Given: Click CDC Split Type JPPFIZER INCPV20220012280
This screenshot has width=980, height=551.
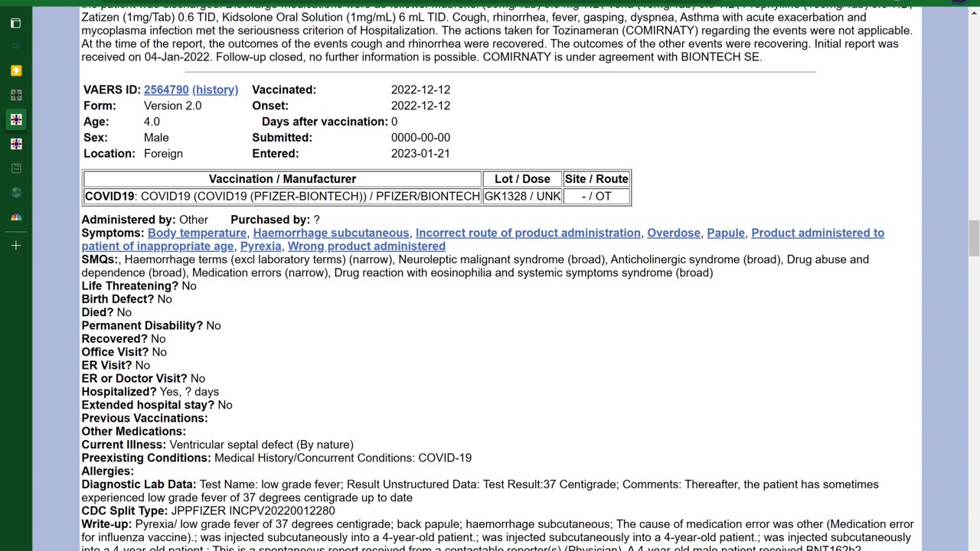Looking at the screenshot, I should [x=208, y=510].
